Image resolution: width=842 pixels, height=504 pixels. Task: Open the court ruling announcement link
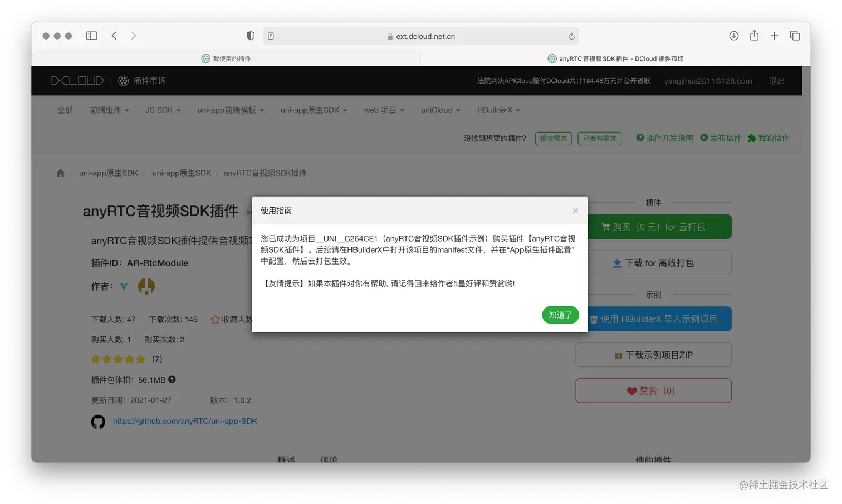pos(564,81)
